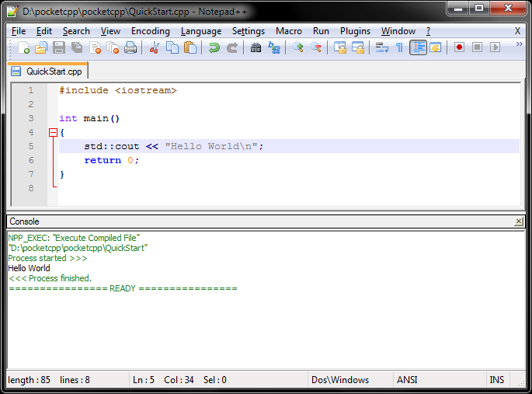Image resolution: width=532 pixels, height=394 pixels.
Task: Stop macro recording with the square icon
Action: 477,47
